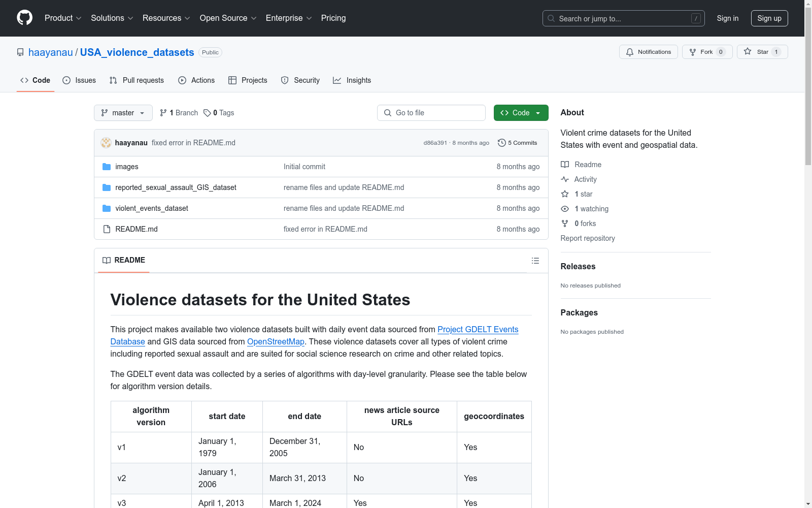Open USA_violence_datasets repository link
This screenshot has height=508, width=812.
137,52
